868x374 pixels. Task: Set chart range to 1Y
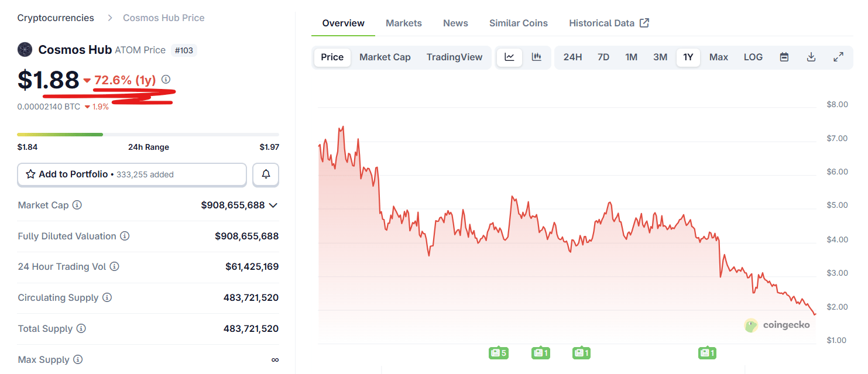click(688, 57)
